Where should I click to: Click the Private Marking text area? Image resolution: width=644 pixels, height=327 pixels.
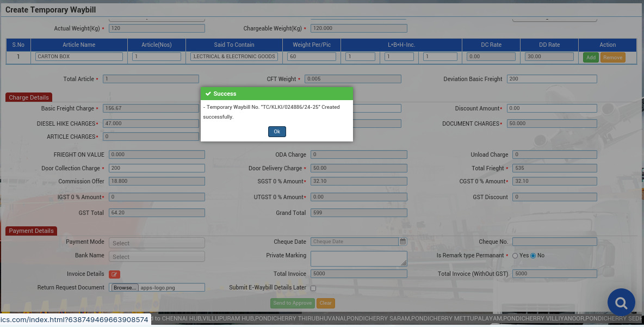(358, 258)
